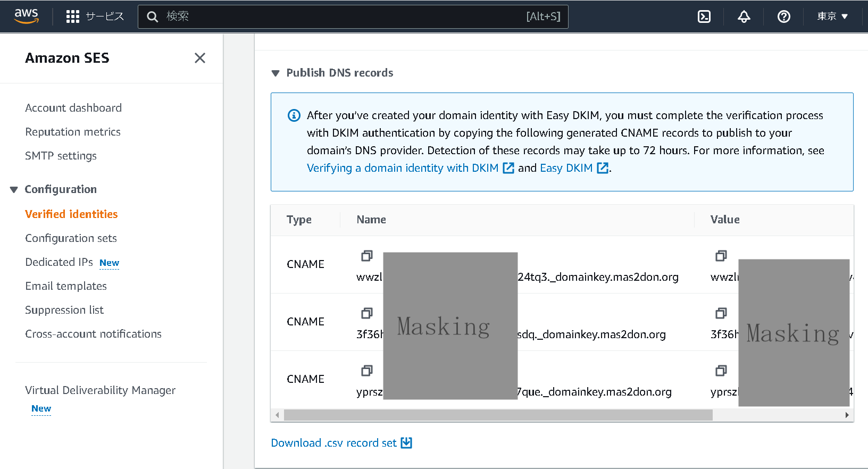The image size is (868, 469).
Task: Click the New badge under Virtual Deliverability Manager
Action: [41, 408]
